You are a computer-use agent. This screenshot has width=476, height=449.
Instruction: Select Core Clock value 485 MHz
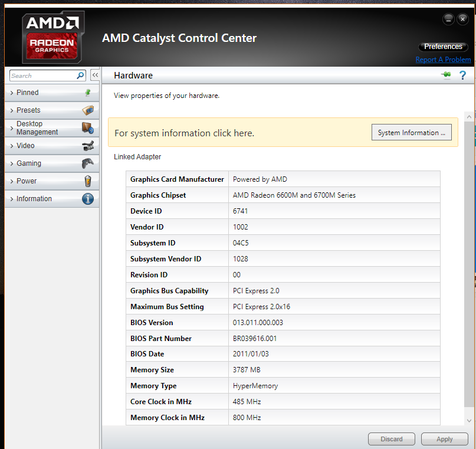point(247,402)
